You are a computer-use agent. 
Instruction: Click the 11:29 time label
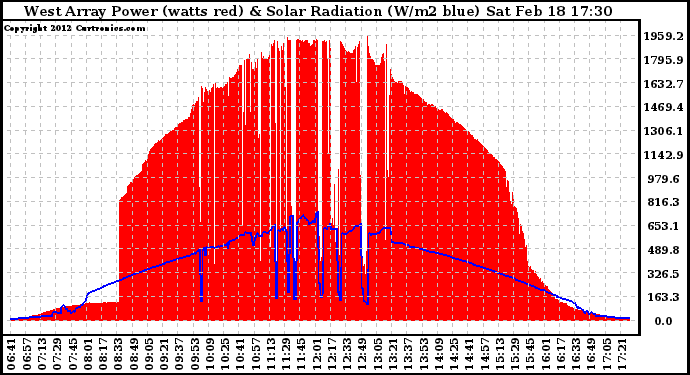point(286,354)
